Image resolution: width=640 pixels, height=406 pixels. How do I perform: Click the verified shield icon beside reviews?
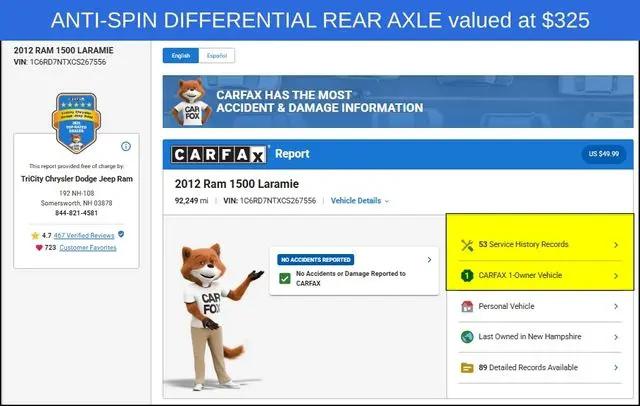[x=121, y=234]
